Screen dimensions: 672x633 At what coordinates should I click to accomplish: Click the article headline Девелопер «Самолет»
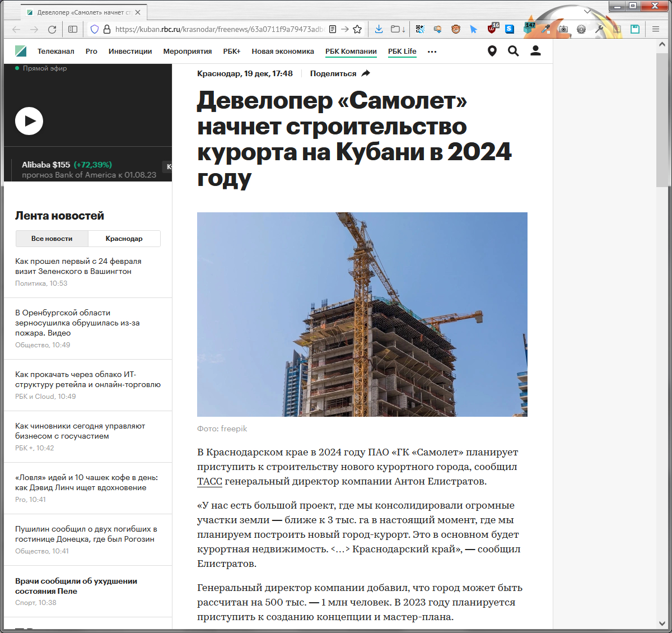(354, 139)
